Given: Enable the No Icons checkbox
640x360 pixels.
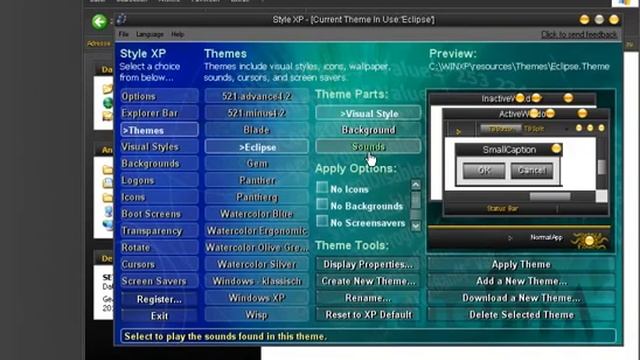Looking at the screenshot, I should coord(322,187).
